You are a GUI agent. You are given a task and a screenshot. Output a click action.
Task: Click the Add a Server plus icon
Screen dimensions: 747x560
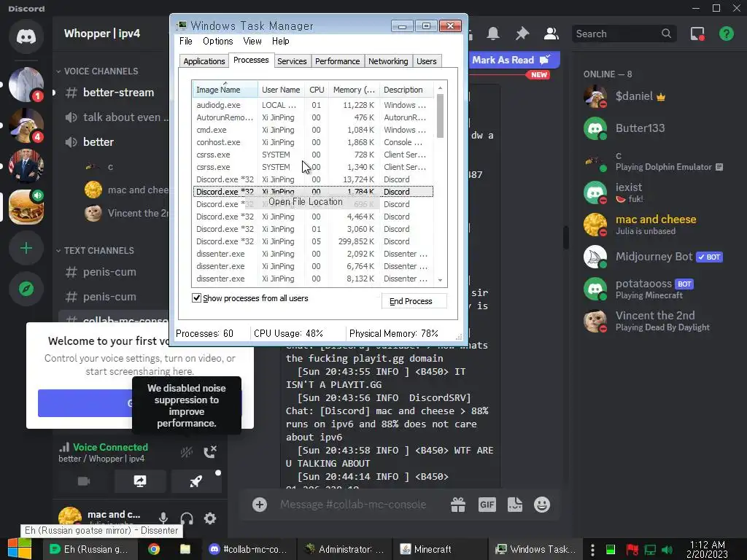coord(26,248)
